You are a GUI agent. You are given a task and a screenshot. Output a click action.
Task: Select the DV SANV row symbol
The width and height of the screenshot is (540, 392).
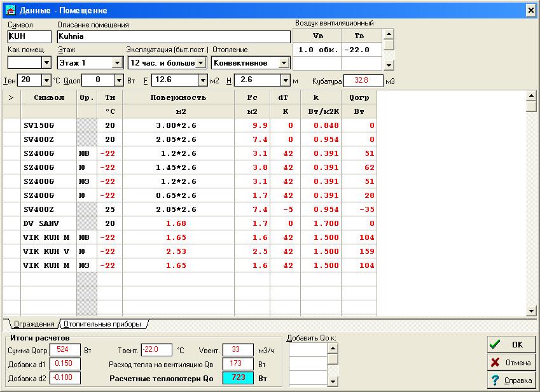[48, 223]
